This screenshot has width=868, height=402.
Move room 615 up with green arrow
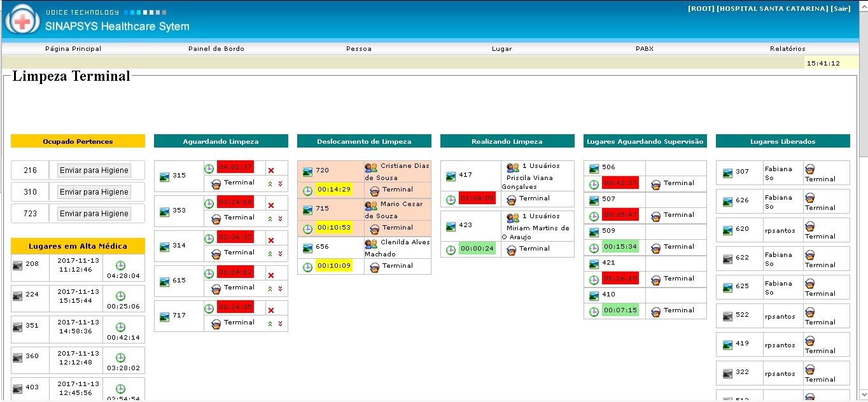click(270, 289)
